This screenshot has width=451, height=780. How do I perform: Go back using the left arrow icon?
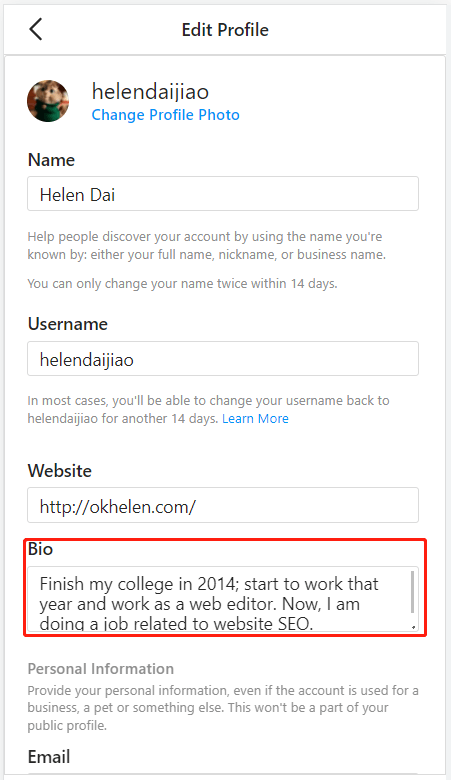coord(36,29)
